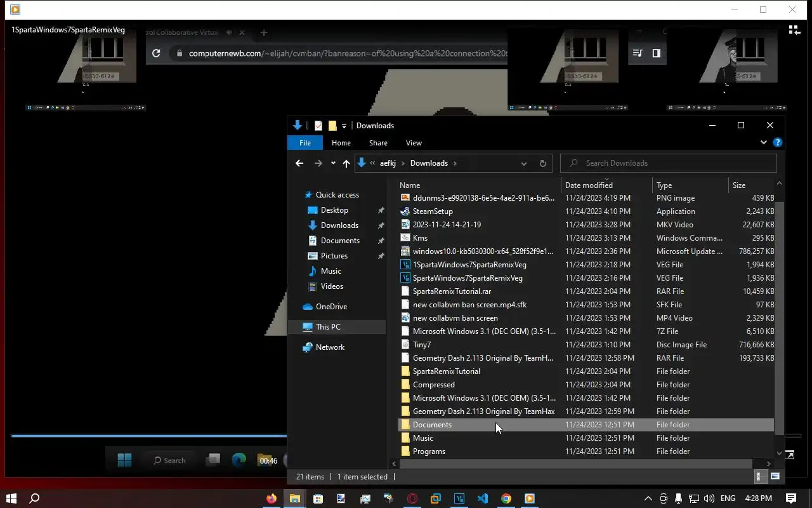Select SpartaRemixTutorial.rar file
This screenshot has width=812, height=508.
pyautogui.click(x=586, y=291)
